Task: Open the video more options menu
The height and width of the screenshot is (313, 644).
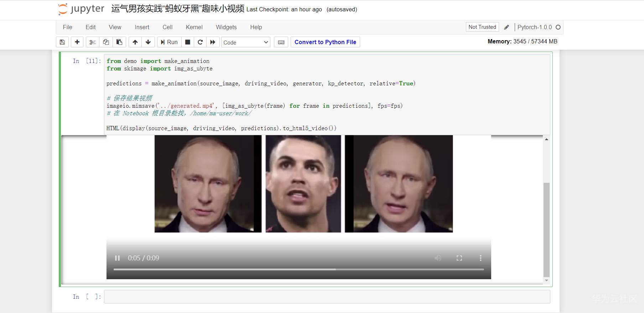Action: coord(481,258)
